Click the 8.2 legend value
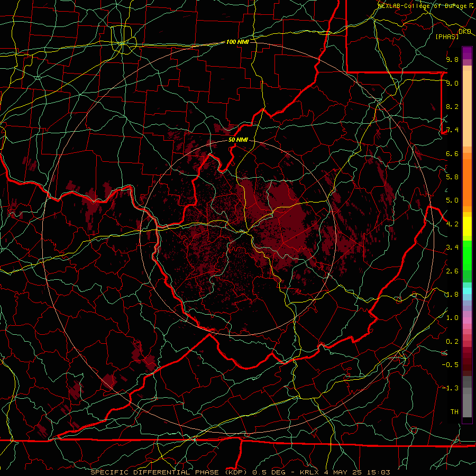Screen dimensions: 476x476 [452, 106]
